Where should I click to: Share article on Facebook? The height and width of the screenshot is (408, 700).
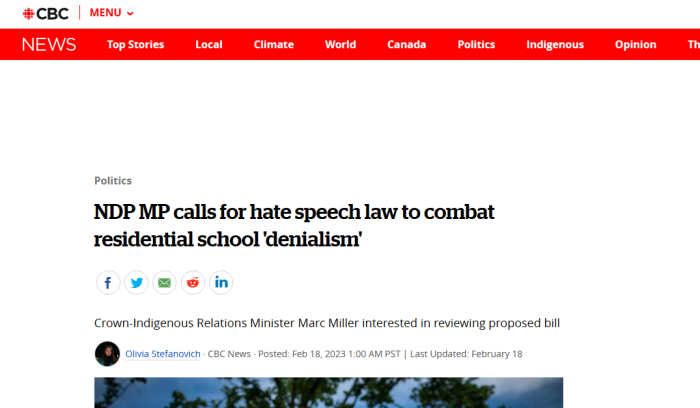108,283
